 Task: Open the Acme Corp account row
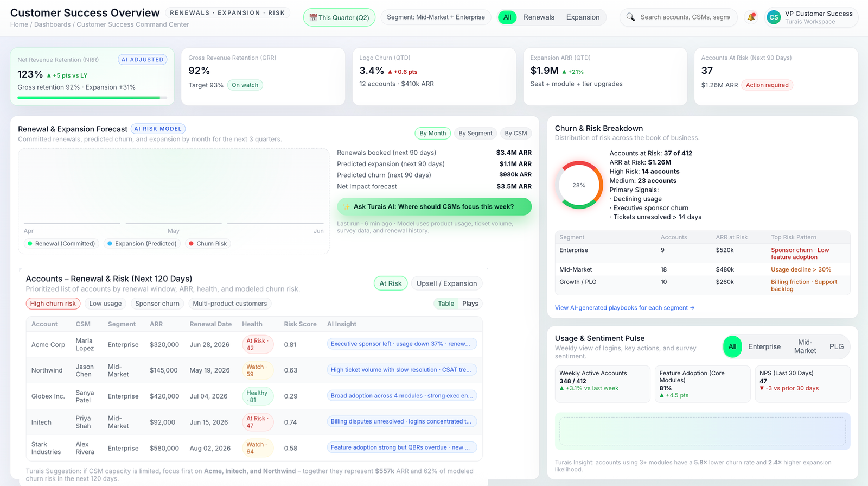[x=254, y=345]
